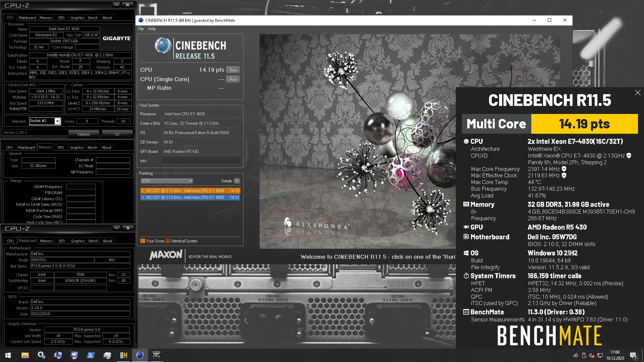
Task: Switch to Memory tab in top CPU-Z
Action: coord(46,18)
